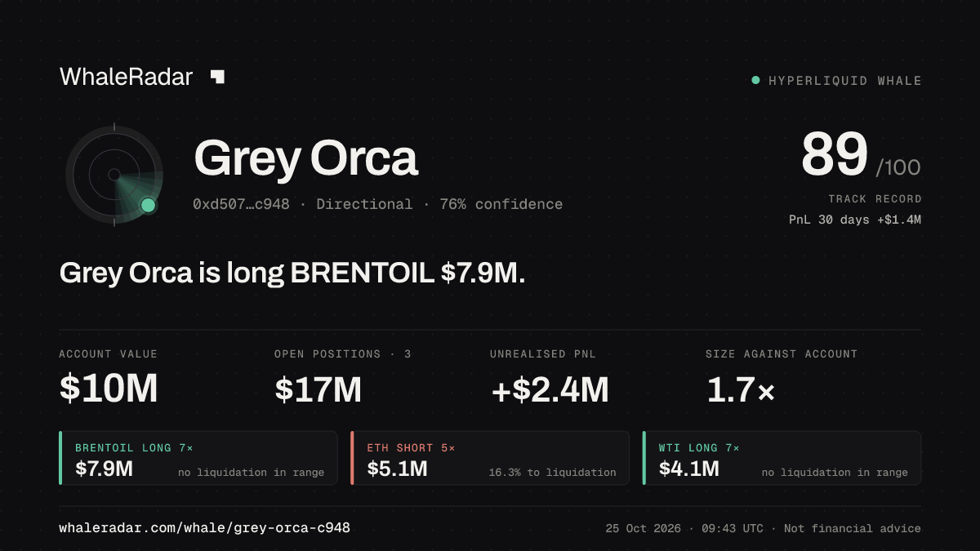Click the 1.7× leverage figure
The height and width of the screenshot is (551, 980).
[741, 389]
